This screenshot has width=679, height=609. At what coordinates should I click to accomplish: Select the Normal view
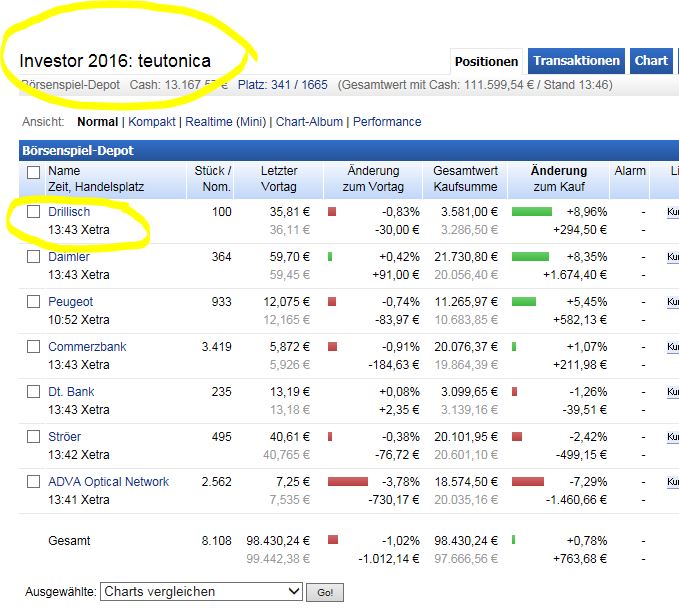97,122
